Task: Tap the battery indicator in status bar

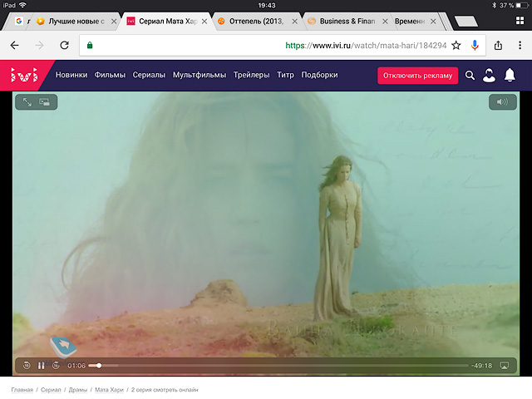Action: [x=522, y=5]
